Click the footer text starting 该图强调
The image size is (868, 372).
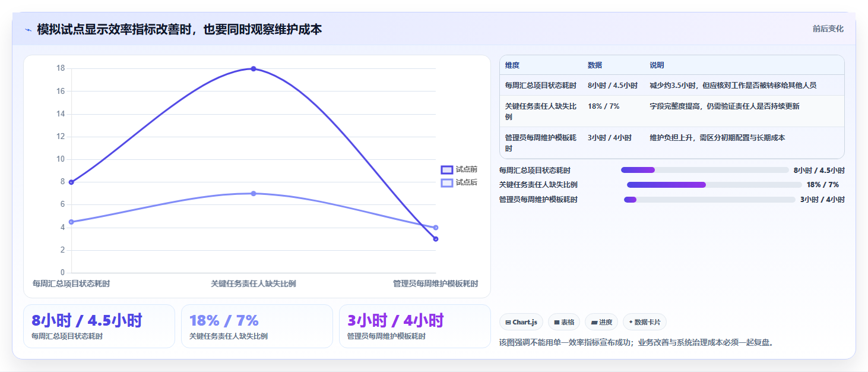click(638, 343)
